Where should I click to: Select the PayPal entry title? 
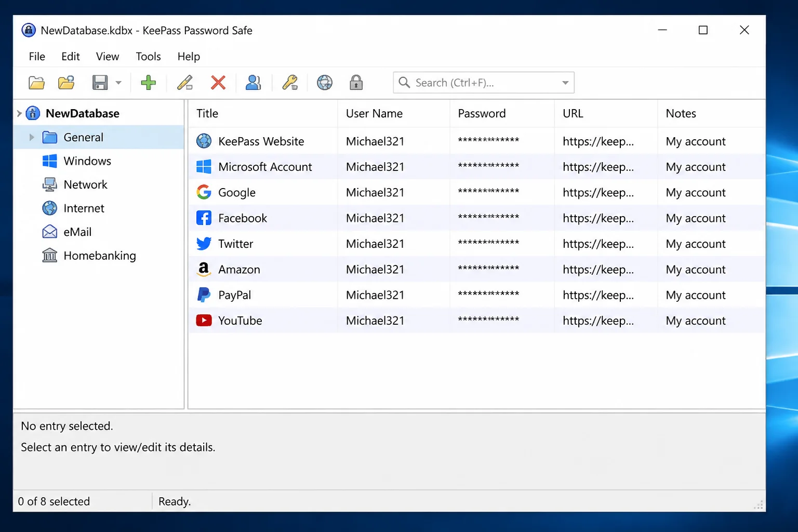[234, 295]
